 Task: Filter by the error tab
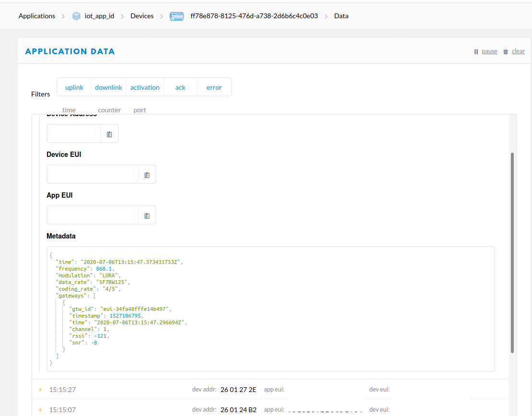pyautogui.click(x=214, y=87)
